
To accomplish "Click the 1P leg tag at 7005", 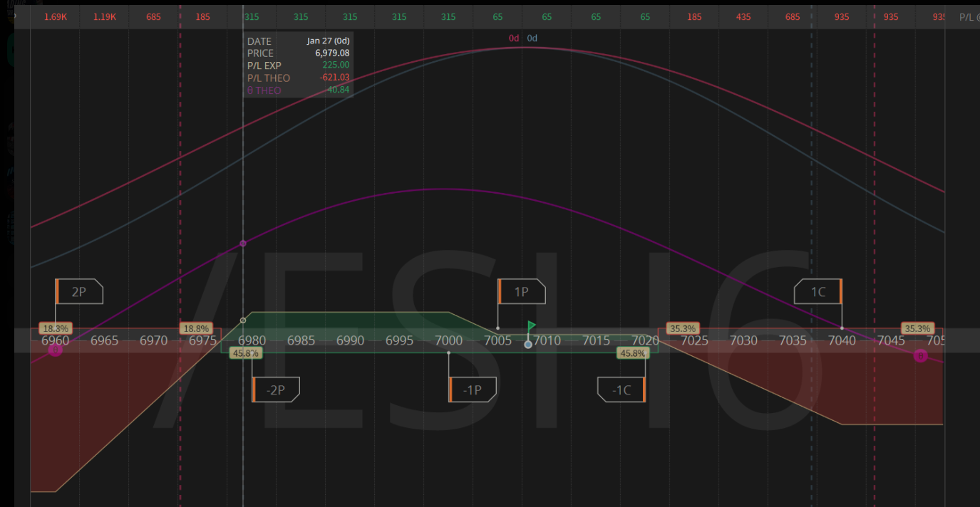I will pos(522,291).
